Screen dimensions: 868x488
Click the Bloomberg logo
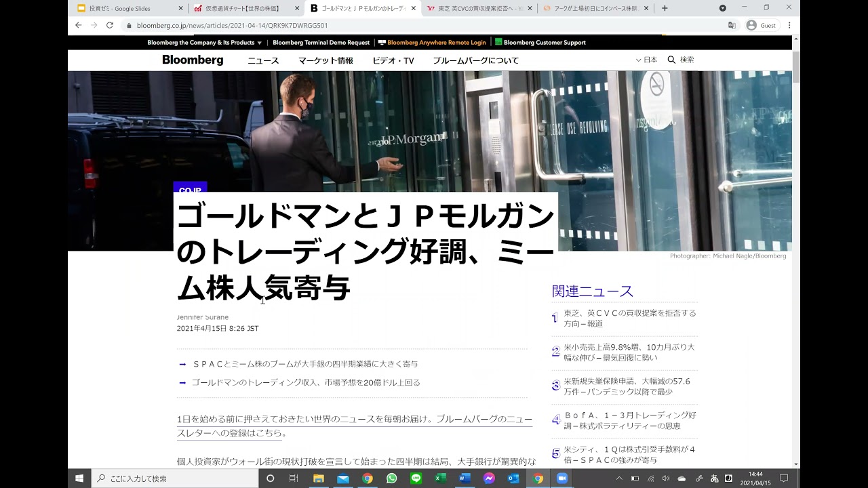pos(193,60)
